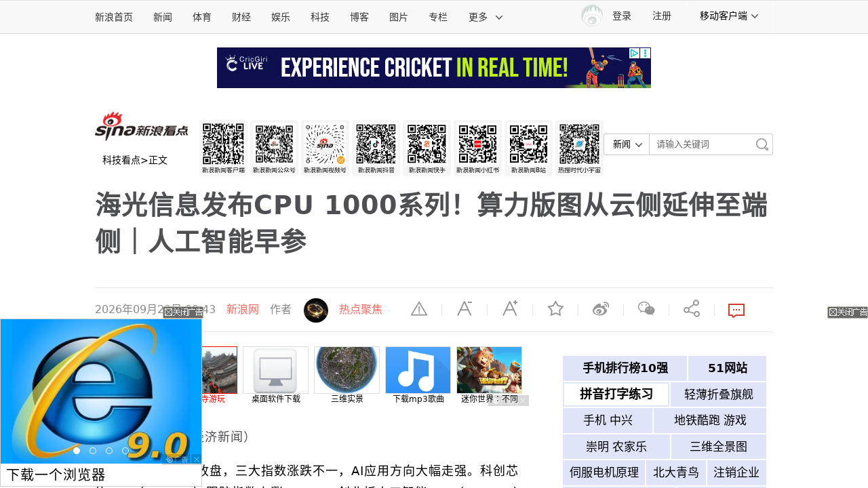Click the AdChoices icon on cricket banner
Image resolution: width=868 pixels, height=488 pixels.
coord(634,53)
